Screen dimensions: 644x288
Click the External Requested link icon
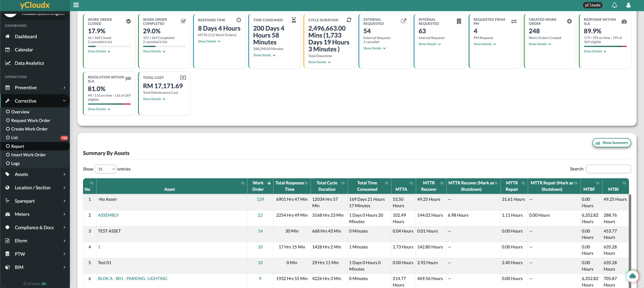pos(404,21)
